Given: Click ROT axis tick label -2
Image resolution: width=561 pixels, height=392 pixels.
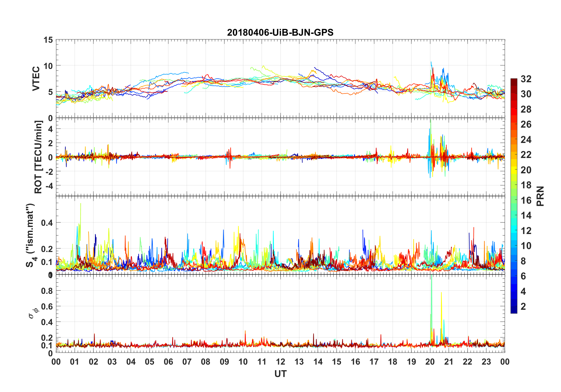Looking at the screenshot, I should pos(49,172).
